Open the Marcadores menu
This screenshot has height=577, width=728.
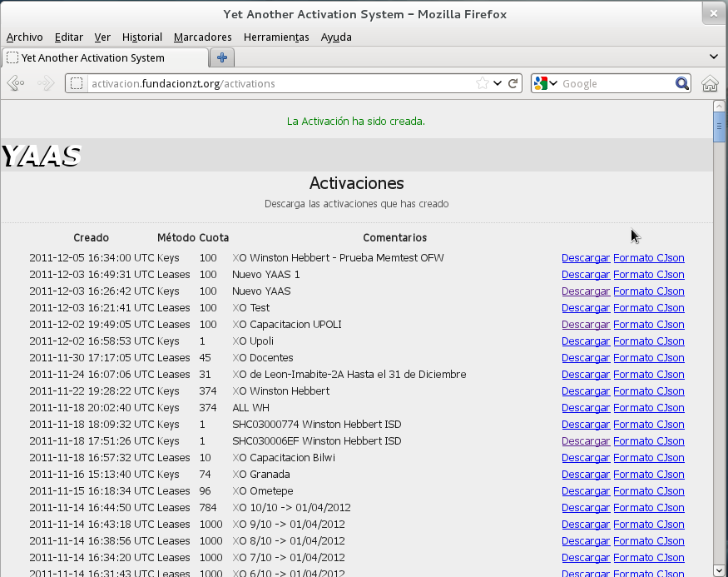[x=202, y=37]
